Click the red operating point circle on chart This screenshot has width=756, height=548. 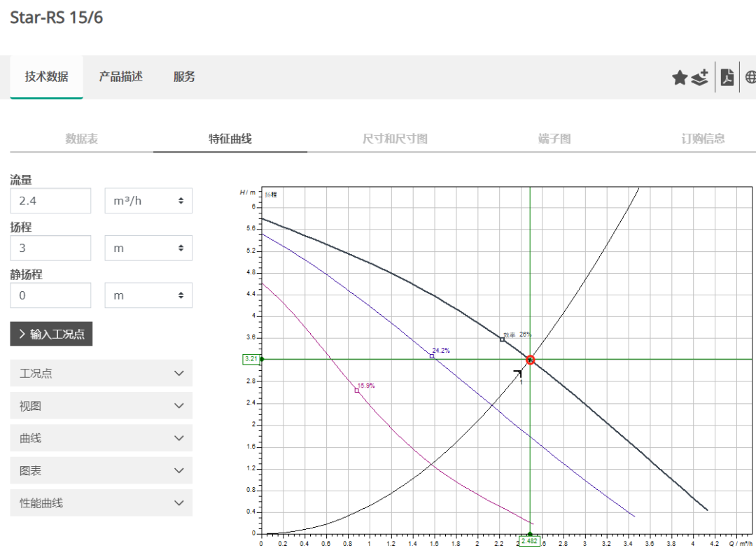click(x=531, y=360)
